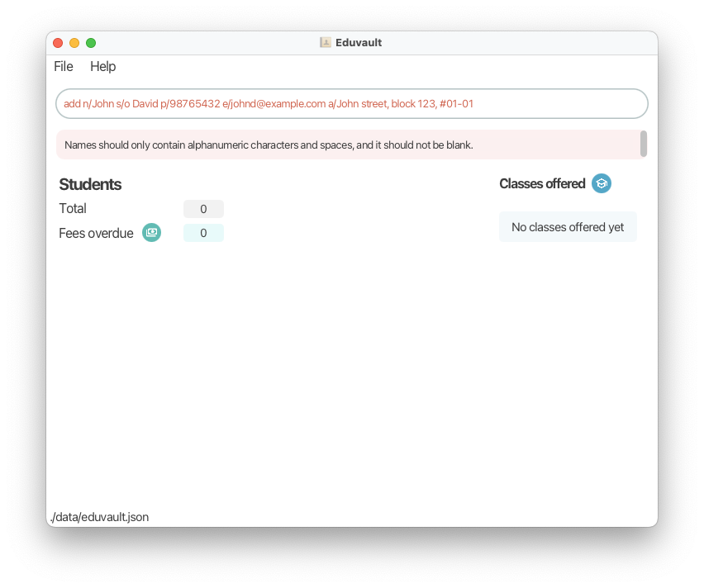Screen dimensions: 704x588
Task: Minimize Eduvault window using yellow button
Action: [74, 43]
